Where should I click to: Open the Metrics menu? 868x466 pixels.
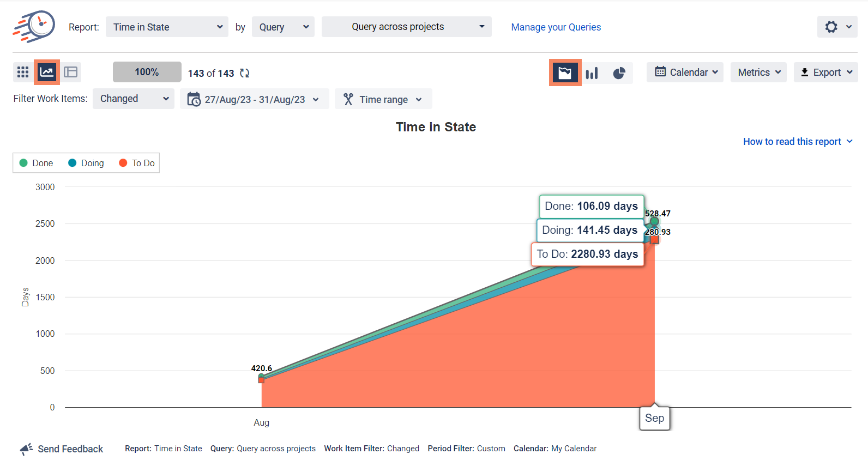pyautogui.click(x=758, y=72)
